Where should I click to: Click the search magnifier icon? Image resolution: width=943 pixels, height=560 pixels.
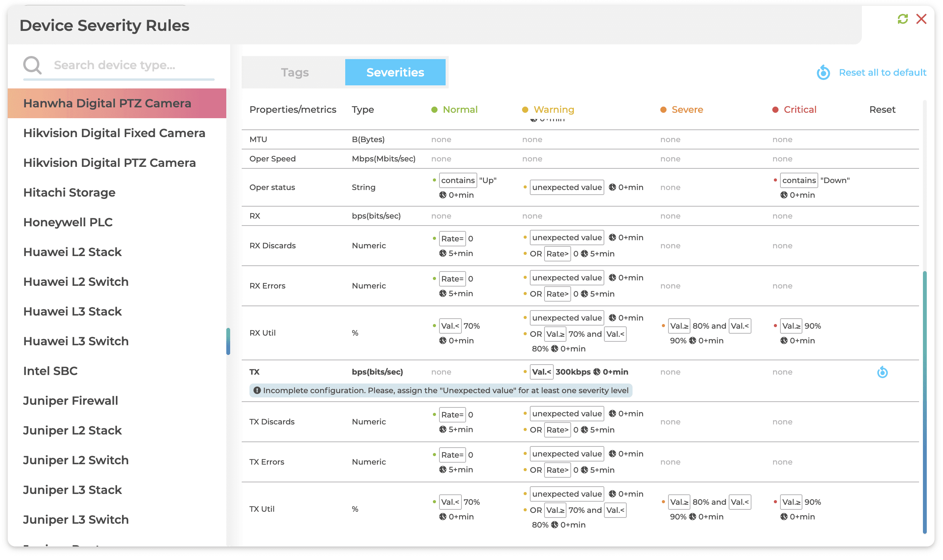coord(32,65)
